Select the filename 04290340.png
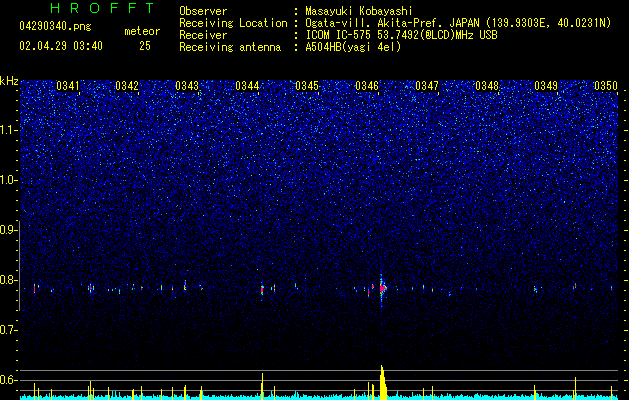Screen dimensions: 629x400 (55, 26)
